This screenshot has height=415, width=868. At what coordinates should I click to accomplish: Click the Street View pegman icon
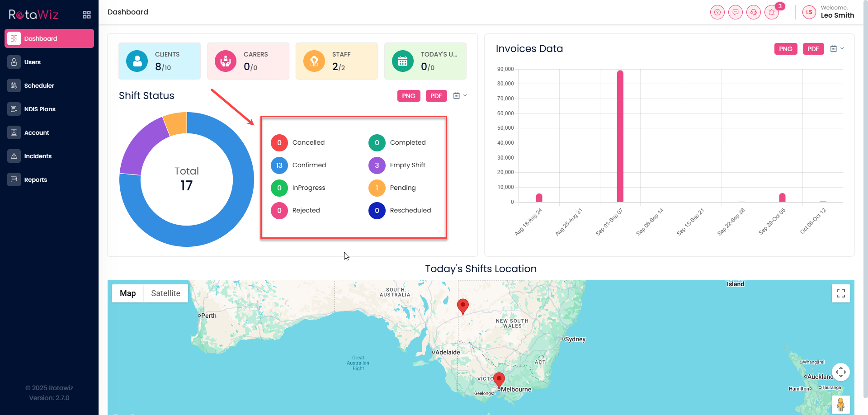840,405
